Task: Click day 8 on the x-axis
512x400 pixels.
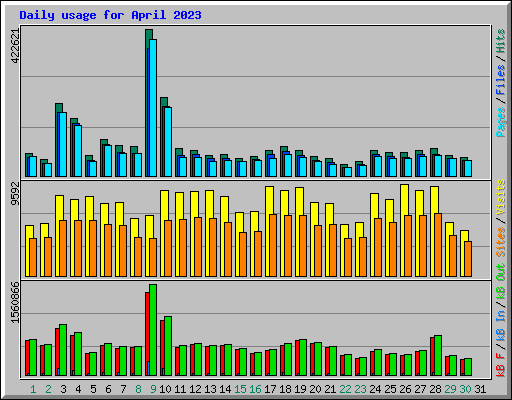Action: pyautogui.click(x=138, y=389)
